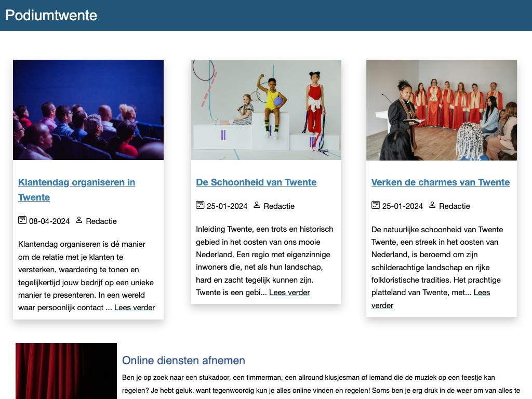Open 'Verken de charmes van Twente' title
Image resolution: width=532 pixels, height=399 pixels.
tap(441, 182)
